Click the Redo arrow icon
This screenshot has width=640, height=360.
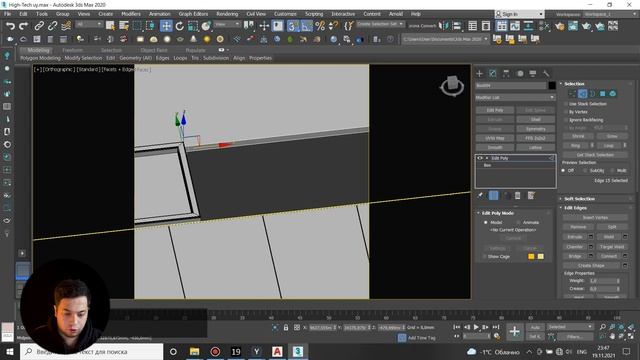[x=24, y=26]
